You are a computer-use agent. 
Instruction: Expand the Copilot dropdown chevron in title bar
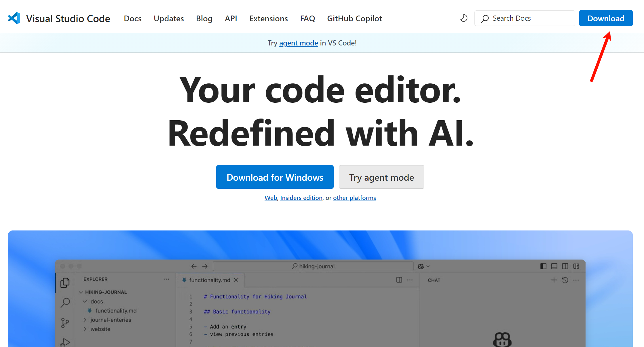tap(428, 266)
